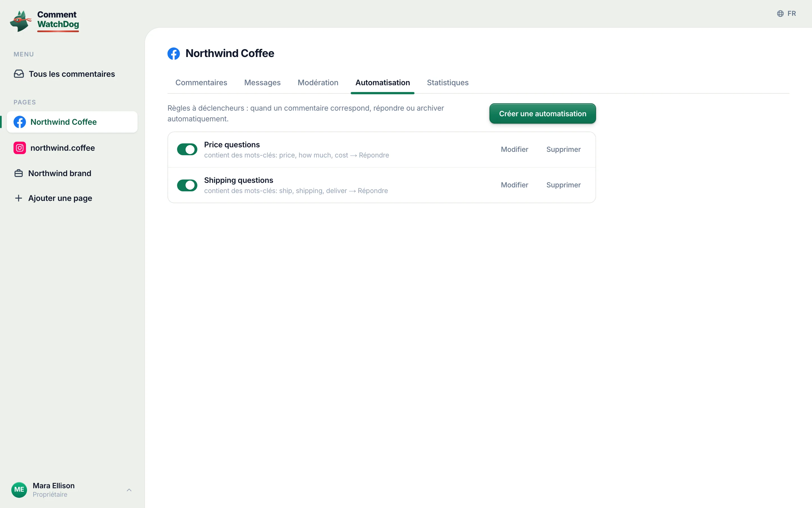Click the plus icon to add a page
812x508 pixels.
19,198
